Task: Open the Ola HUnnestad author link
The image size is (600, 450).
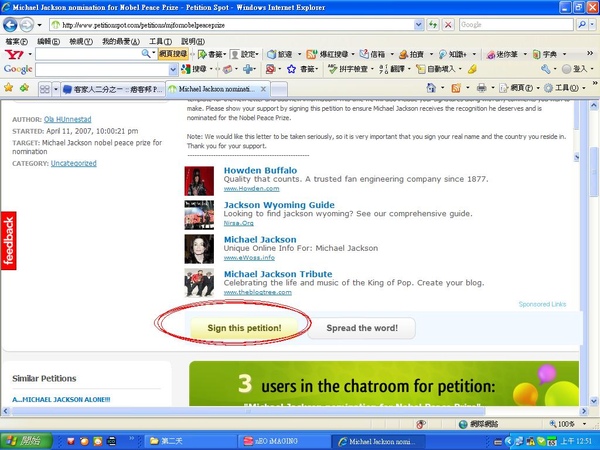Action: click(x=68, y=119)
